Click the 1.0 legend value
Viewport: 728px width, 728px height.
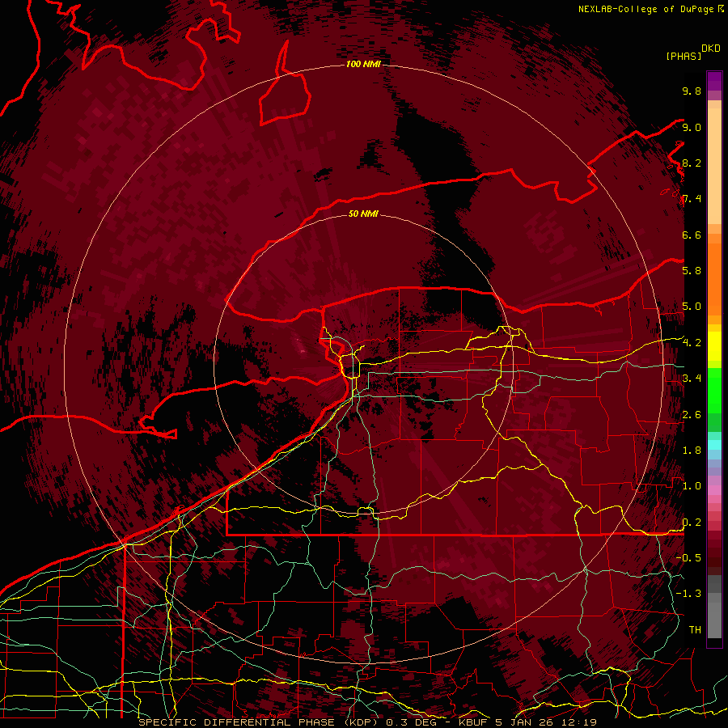692,486
